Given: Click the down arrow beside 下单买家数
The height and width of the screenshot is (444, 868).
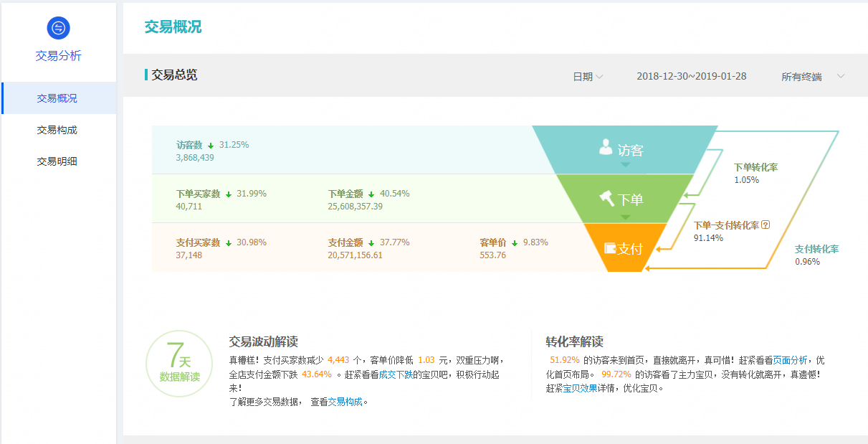Looking at the screenshot, I should [x=228, y=194].
